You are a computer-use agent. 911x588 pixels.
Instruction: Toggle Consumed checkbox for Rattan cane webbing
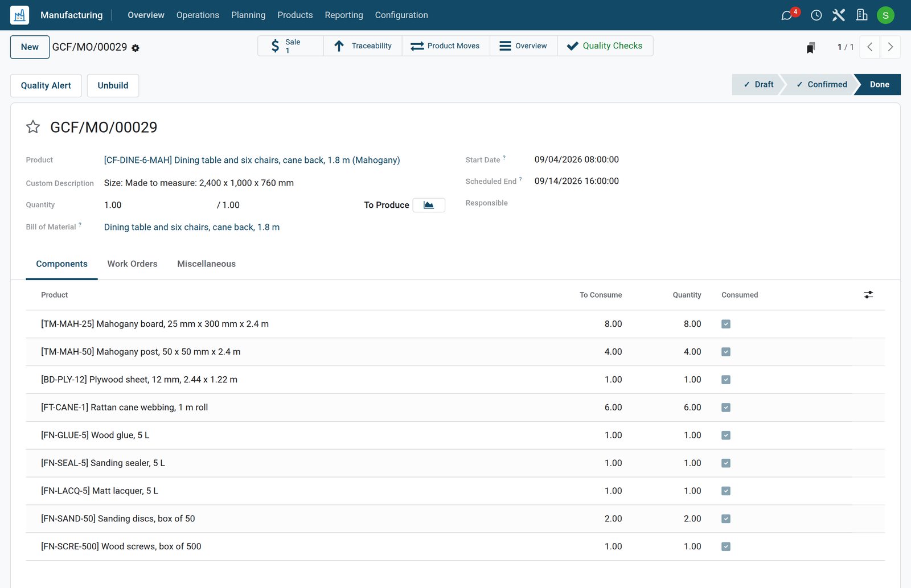coord(726,408)
